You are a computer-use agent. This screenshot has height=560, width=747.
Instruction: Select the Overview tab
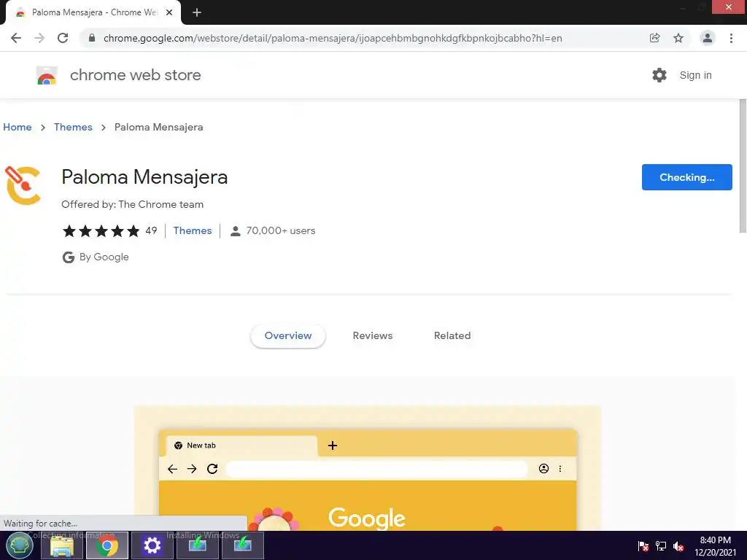[287, 335]
